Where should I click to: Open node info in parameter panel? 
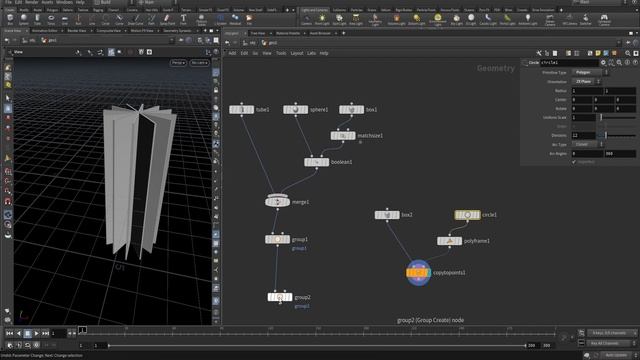point(627,62)
